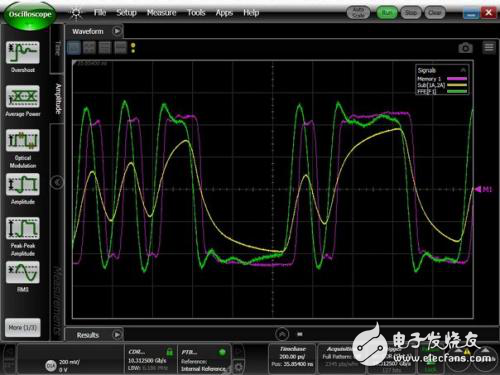Screen dimensions: 500x375
Task: Select the Amplitude measurement icon
Action: point(23,184)
